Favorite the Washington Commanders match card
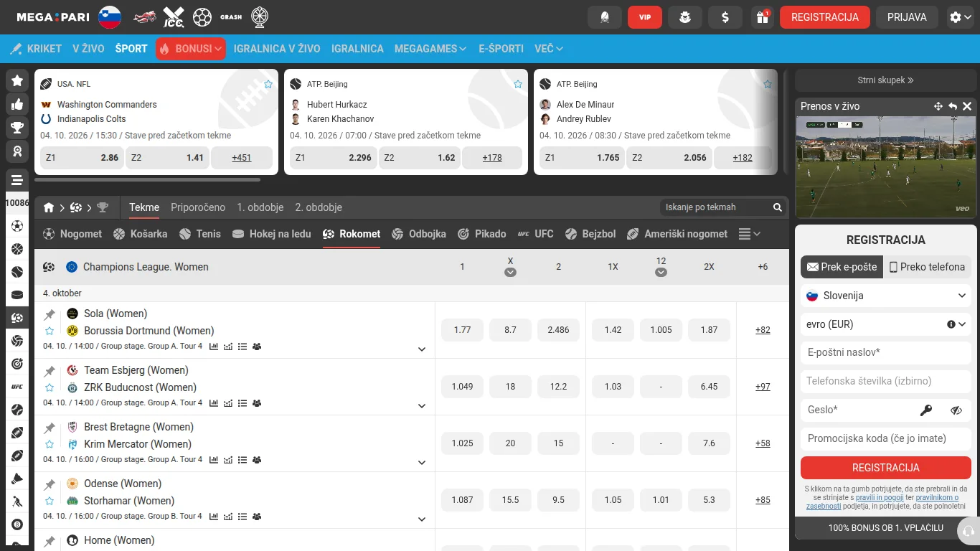Screen dimensions: 980x551 point(268,84)
